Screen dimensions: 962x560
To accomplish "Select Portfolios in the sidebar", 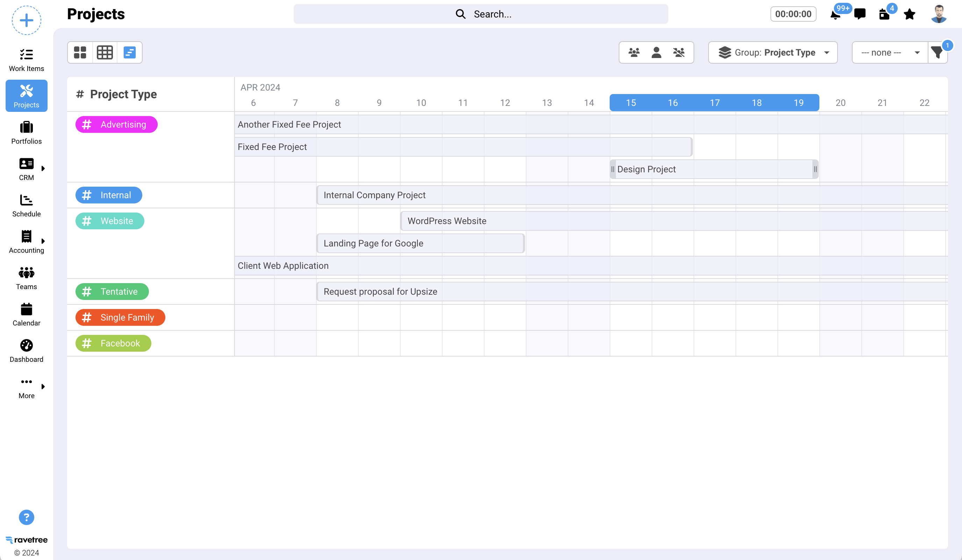I will 26,132.
